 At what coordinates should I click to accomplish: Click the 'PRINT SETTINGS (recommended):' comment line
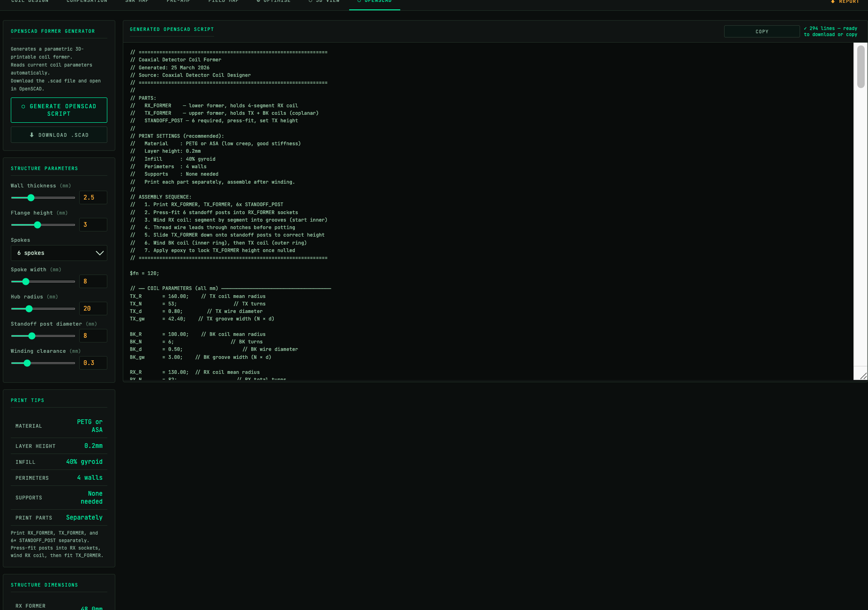pos(177,136)
